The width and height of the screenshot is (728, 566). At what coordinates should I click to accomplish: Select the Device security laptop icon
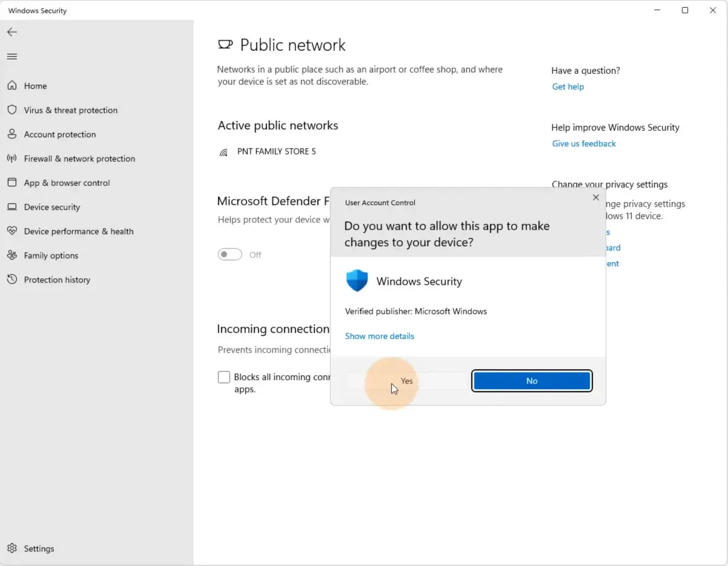pos(12,207)
